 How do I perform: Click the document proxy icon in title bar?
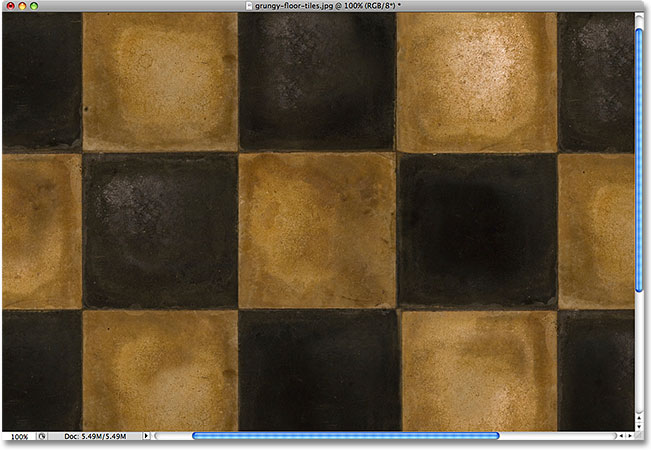click(x=249, y=6)
